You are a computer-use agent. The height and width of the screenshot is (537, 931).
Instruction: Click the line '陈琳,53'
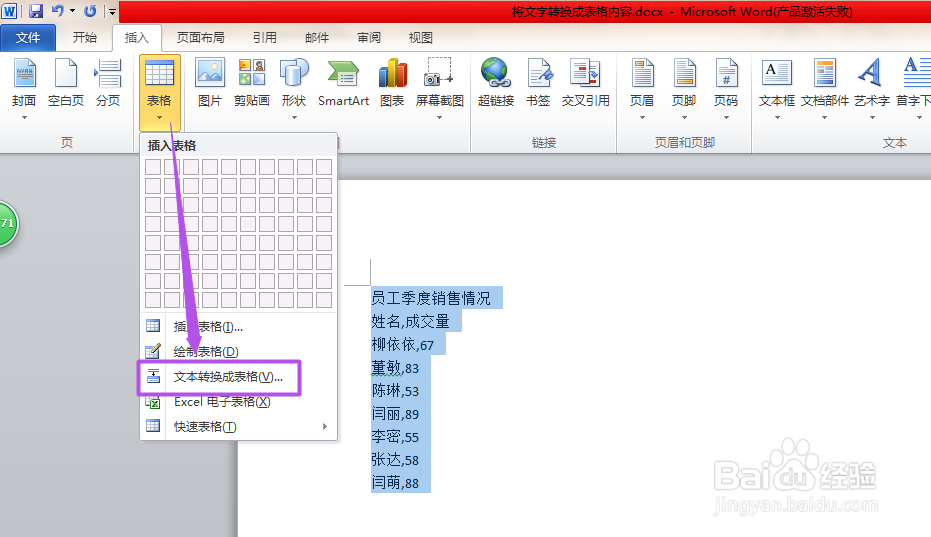(x=395, y=391)
